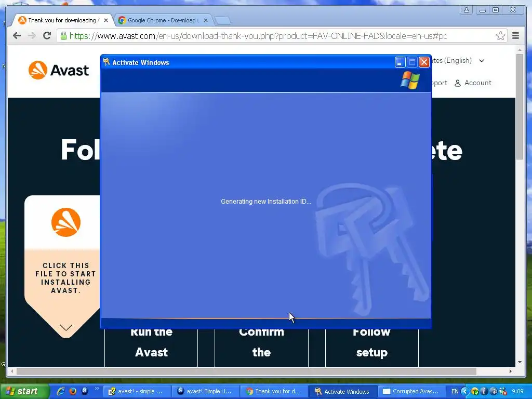
Task: Click the 'Run the Avast' step card
Action: pyautogui.click(x=151, y=347)
